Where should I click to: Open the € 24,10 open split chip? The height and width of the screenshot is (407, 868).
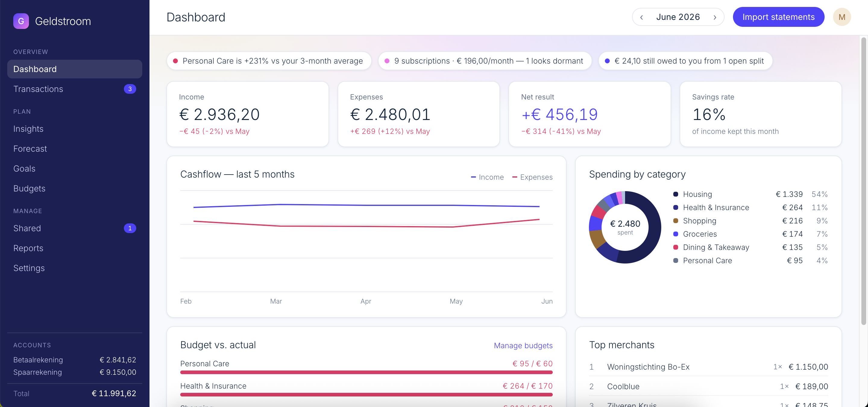pos(685,61)
